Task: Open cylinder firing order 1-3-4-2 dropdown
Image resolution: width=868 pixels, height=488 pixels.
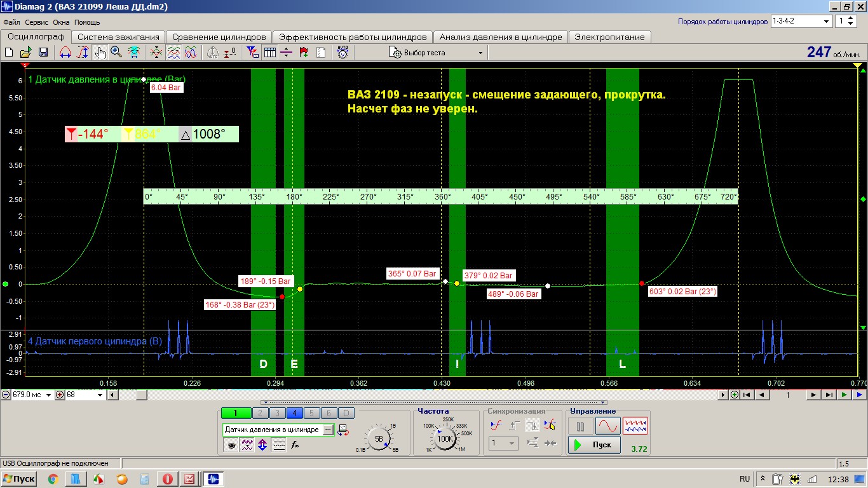Action: click(x=801, y=21)
